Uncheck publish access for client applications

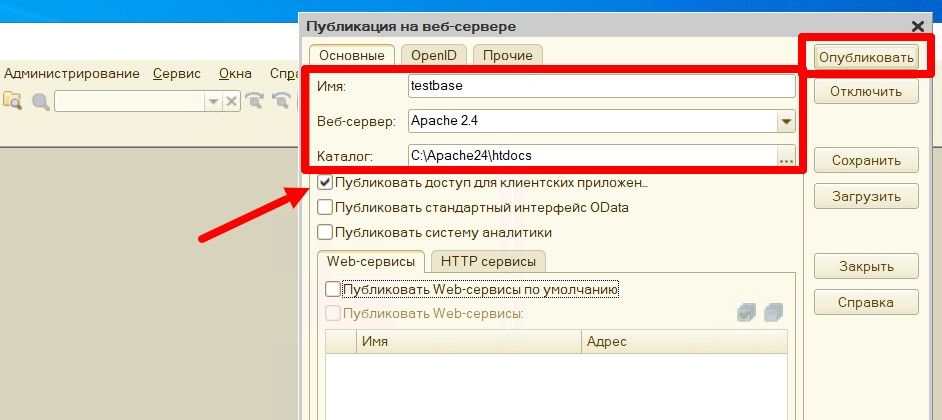coord(325,182)
